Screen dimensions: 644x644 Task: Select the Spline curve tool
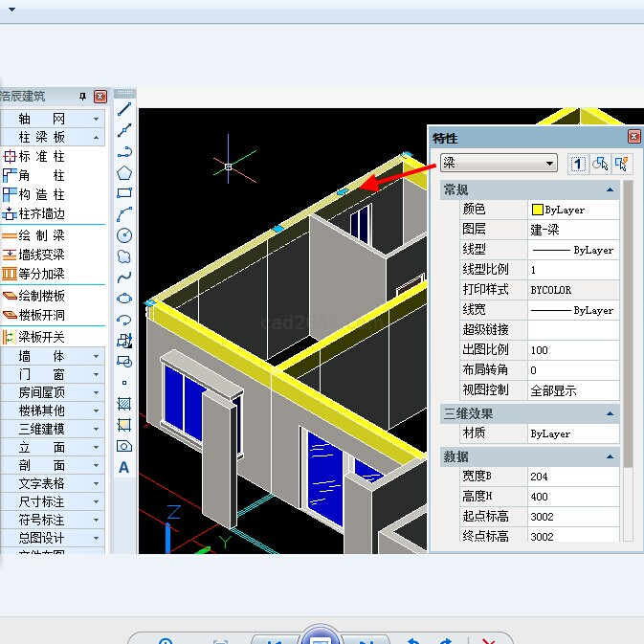(124, 278)
